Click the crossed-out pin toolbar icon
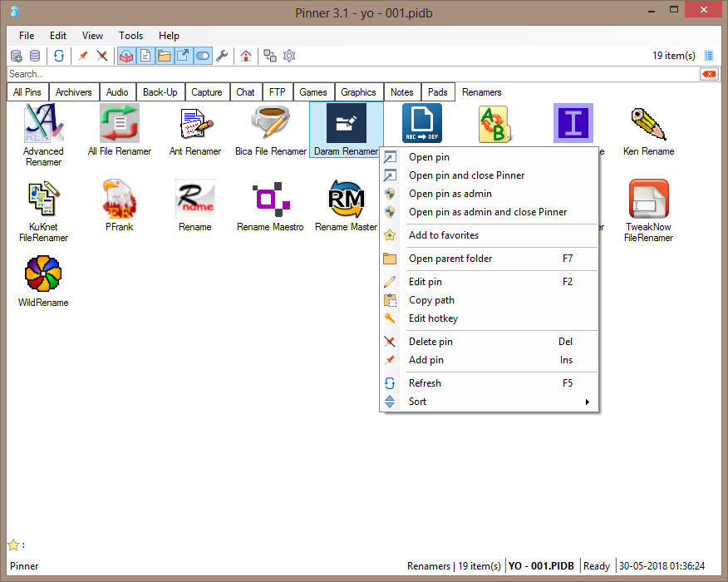The height and width of the screenshot is (582, 728). pyautogui.click(x=102, y=56)
